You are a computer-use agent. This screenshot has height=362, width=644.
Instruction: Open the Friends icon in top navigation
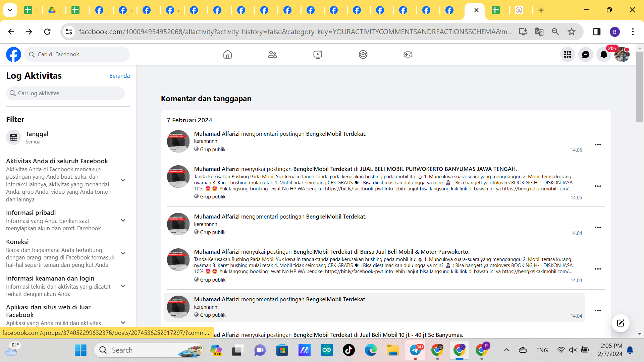coord(272,54)
